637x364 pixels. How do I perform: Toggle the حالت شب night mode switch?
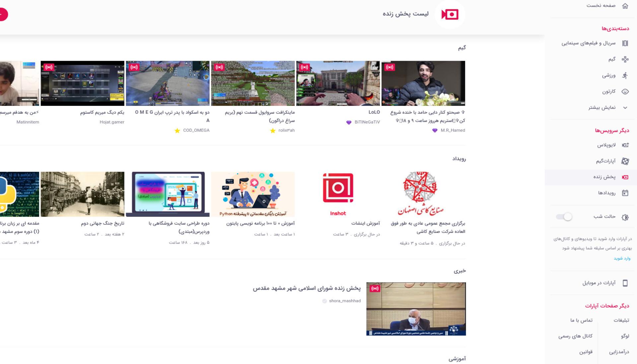(564, 217)
